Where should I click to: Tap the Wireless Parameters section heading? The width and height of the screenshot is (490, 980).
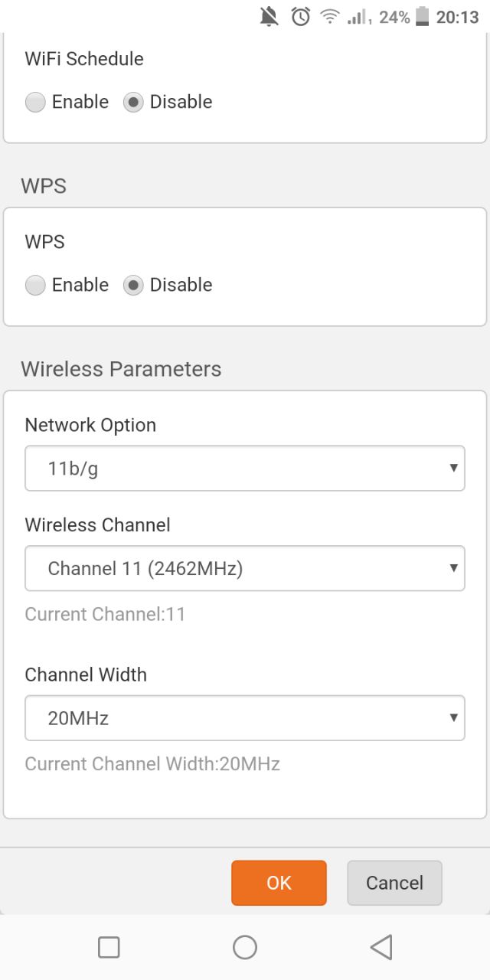[x=121, y=369]
